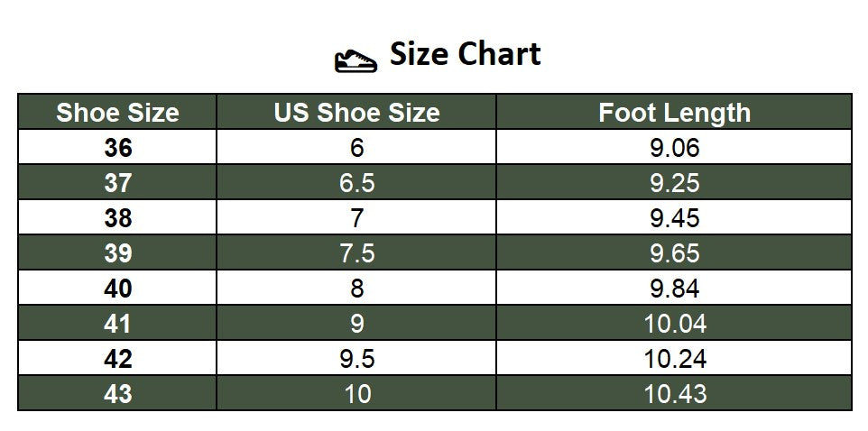The width and height of the screenshot is (868, 431).
Task: Select the US Shoe Size column header
Action: [x=356, y=113]
